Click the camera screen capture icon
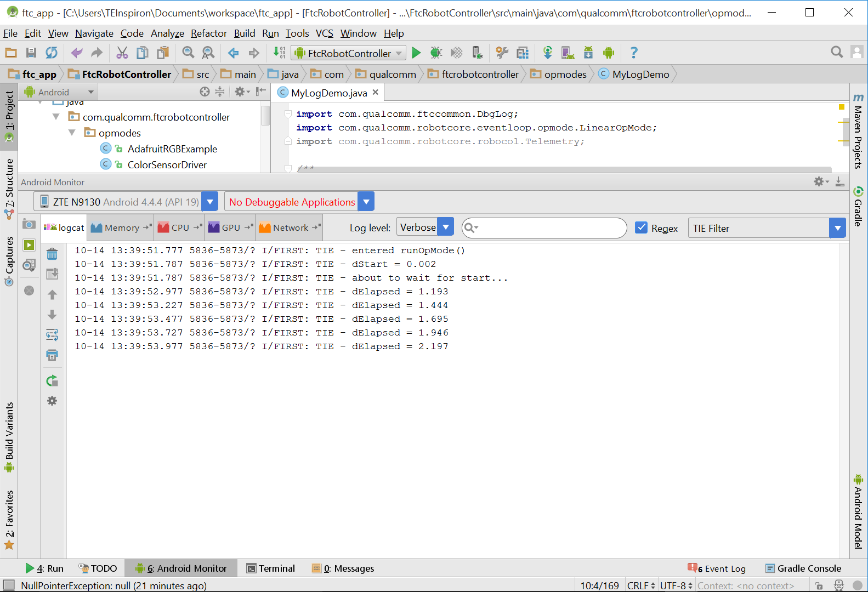This screenshot has height=592, width=868. 29,224
